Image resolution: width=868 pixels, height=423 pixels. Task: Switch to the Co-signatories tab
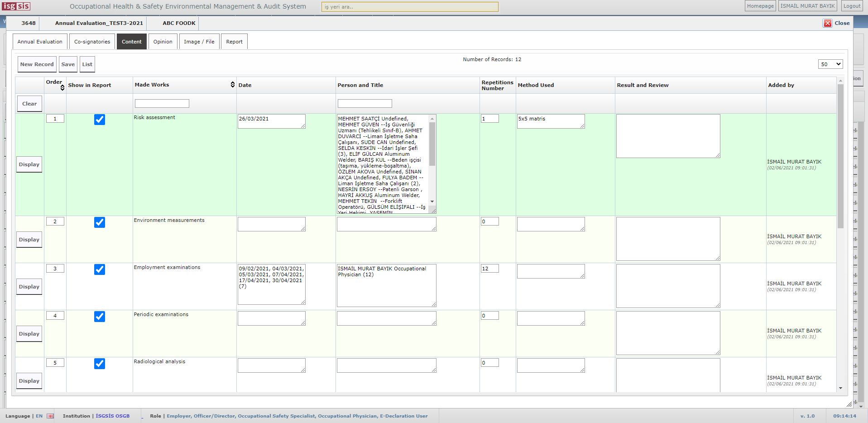[92, 42]
